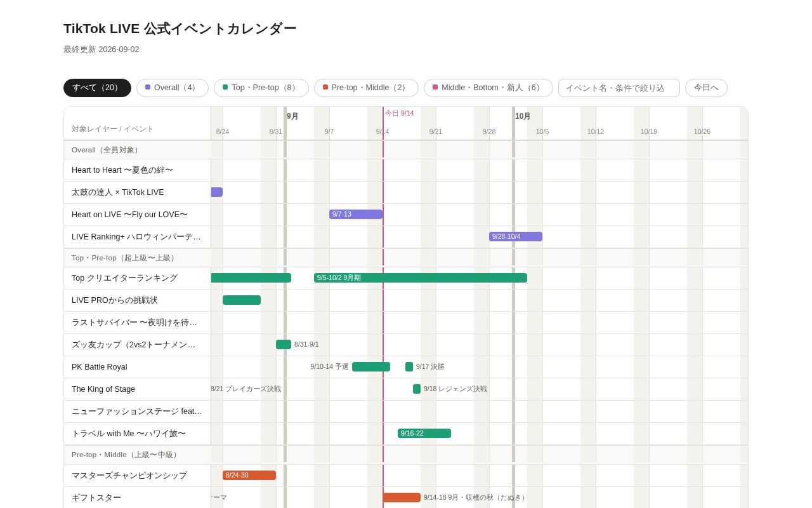Filter by Top・Pre-top（8） category
Viewport: 812px width, 508px height.
pyautogui.click(x=261, y=88)
